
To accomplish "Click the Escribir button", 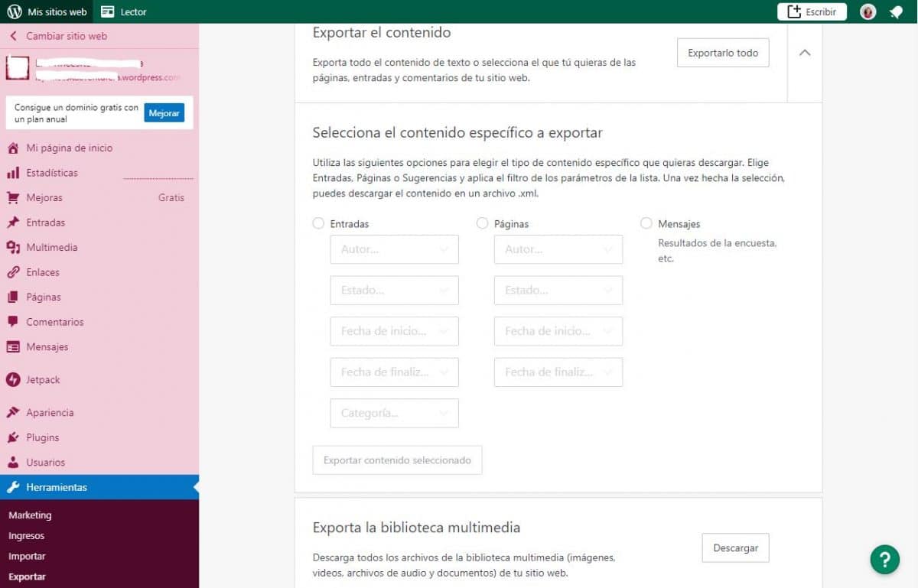I will click(x=812, y=11).
